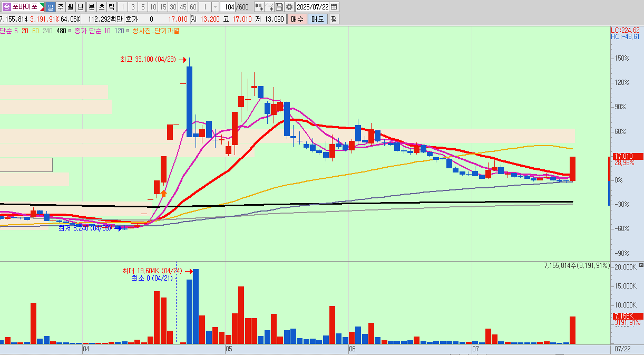This screenshot has height=355, width=644.
Task: Click the open price 13,200 value
Action: [x=209, y=19]
